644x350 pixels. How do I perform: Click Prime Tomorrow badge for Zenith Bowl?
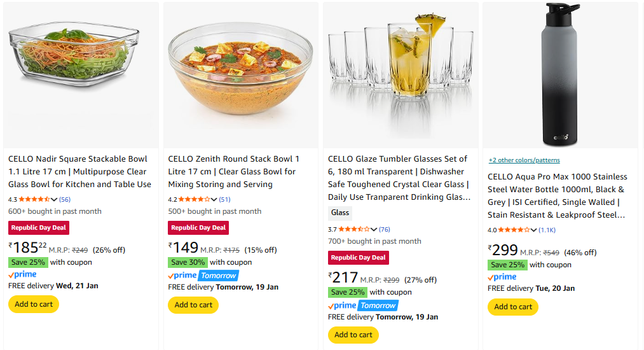(x=203, y=276)
